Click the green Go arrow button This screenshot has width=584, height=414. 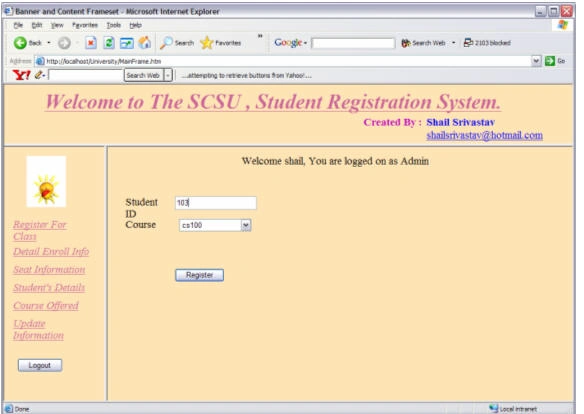click(x=550, y=61)
